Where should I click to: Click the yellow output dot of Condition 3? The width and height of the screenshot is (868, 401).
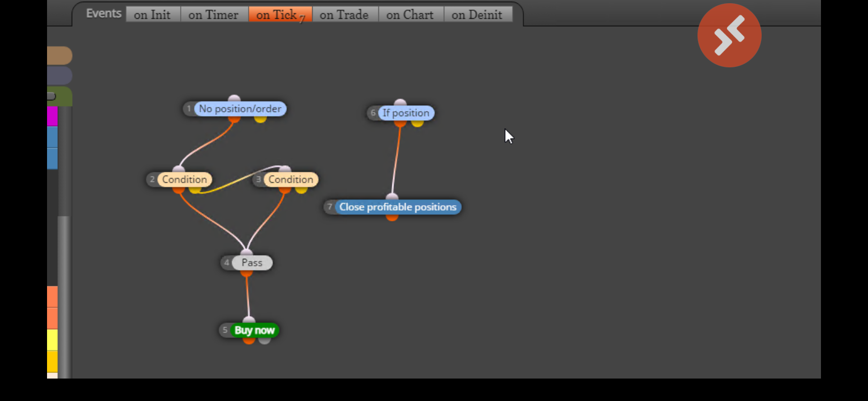coord(301,189)
